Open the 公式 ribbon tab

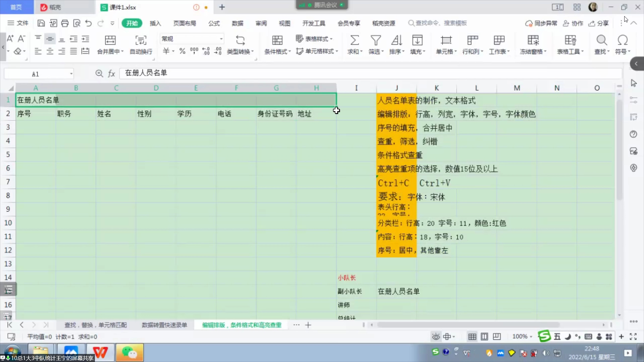click(x=214, y=23)
